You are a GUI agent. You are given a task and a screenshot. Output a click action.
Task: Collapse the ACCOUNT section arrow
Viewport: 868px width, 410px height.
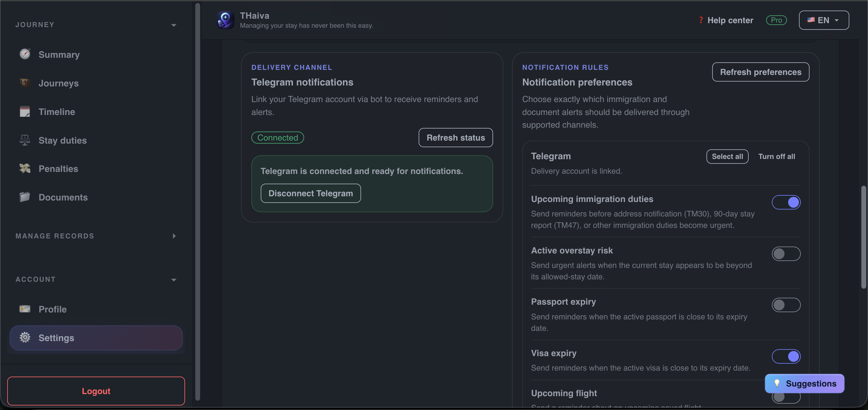point(174,279)
